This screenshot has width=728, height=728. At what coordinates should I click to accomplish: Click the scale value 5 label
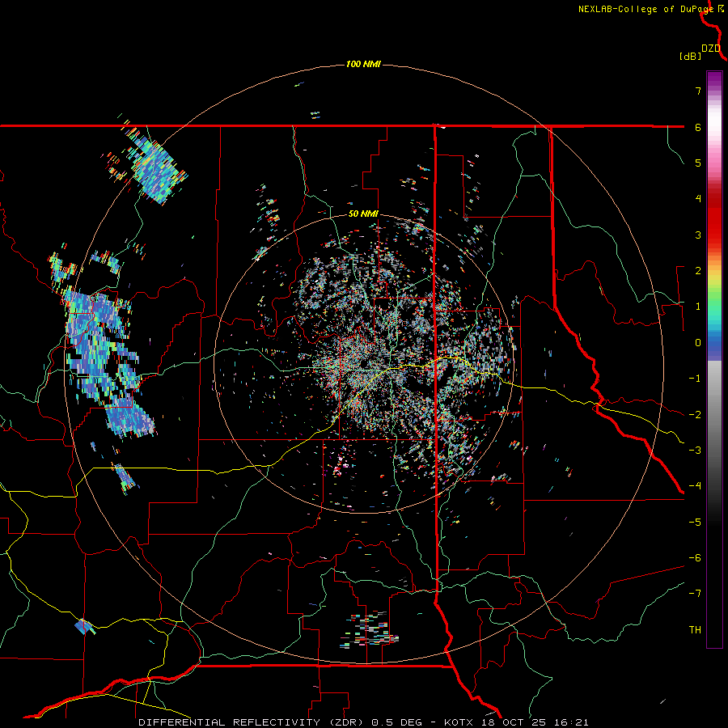tap(698, 163)
